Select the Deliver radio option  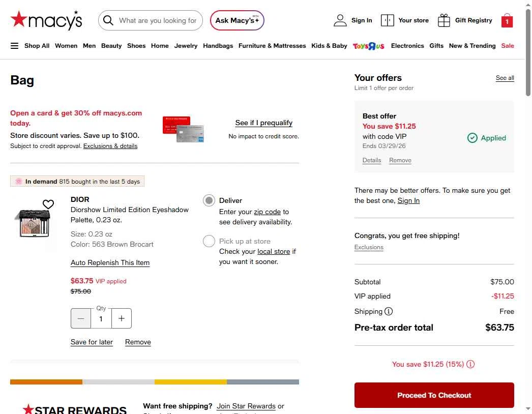pos(209,200)
